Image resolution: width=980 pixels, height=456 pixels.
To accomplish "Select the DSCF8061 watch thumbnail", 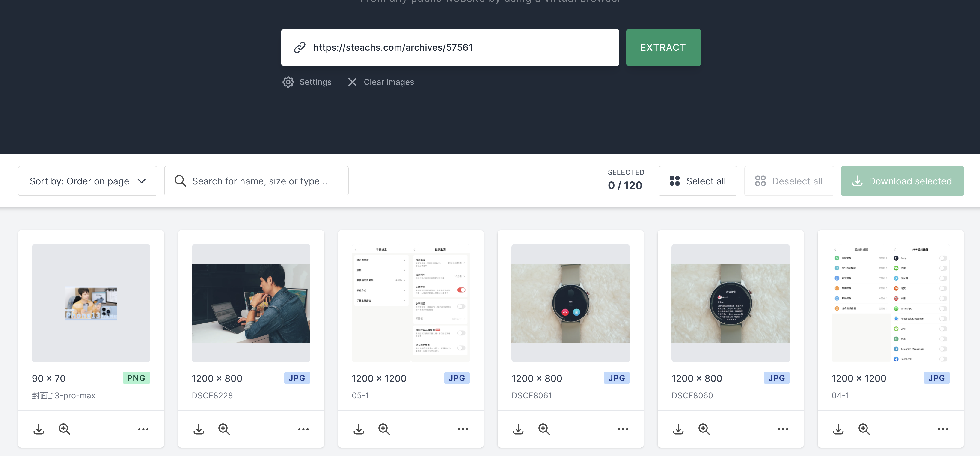I will click(570, 303).
